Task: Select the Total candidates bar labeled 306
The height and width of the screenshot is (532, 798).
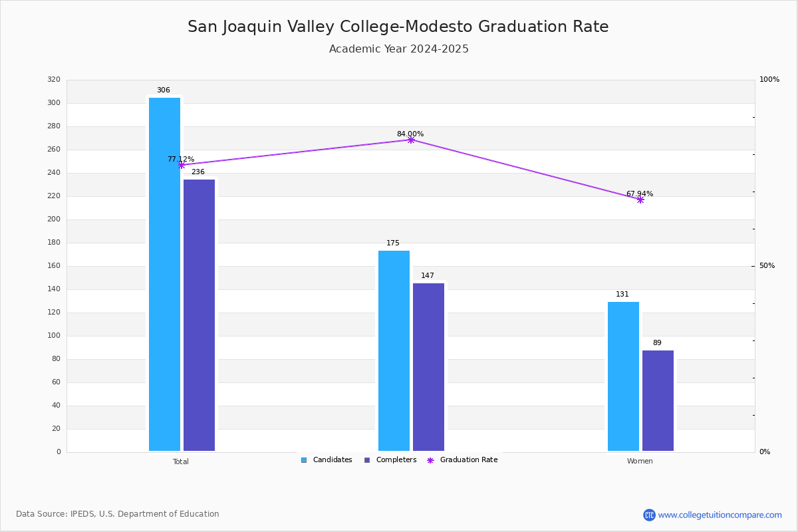Action: (164, 274)
